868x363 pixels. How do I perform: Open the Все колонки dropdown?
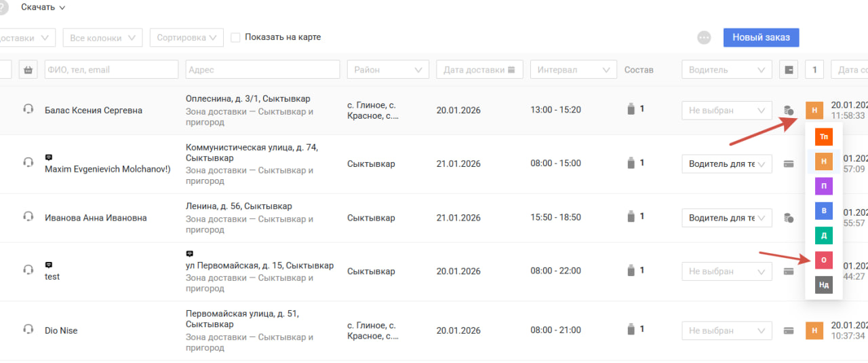pyautogui.click(x=102, y=37)
